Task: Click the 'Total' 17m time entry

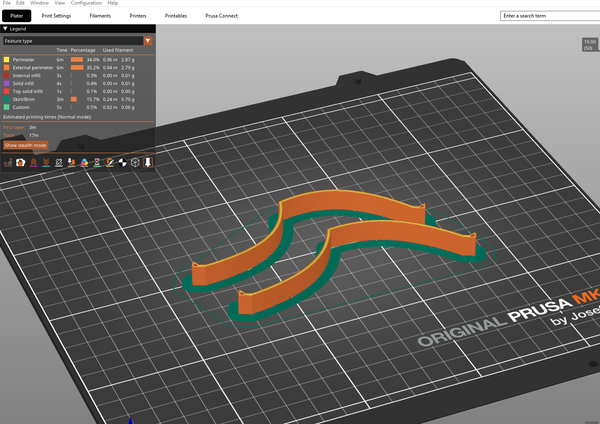Action: pos(21,135)
